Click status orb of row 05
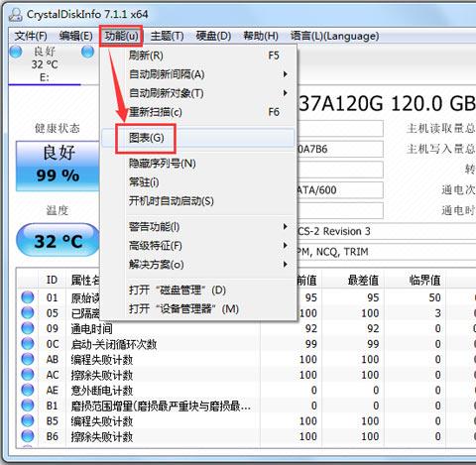Screen dimensions: 476x465 pos(28,313)
